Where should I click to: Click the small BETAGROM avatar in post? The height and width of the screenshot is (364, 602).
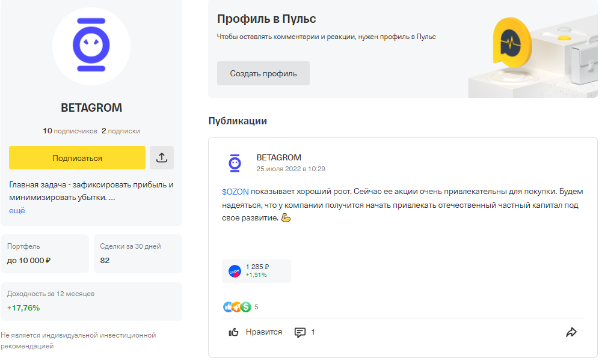tap(235, 163)
